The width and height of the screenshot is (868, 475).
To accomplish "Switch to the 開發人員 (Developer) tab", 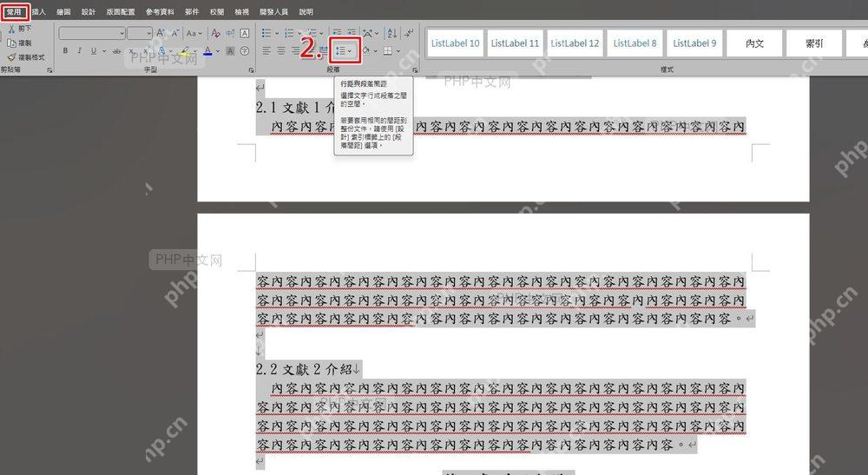I will tap(273, 11).
